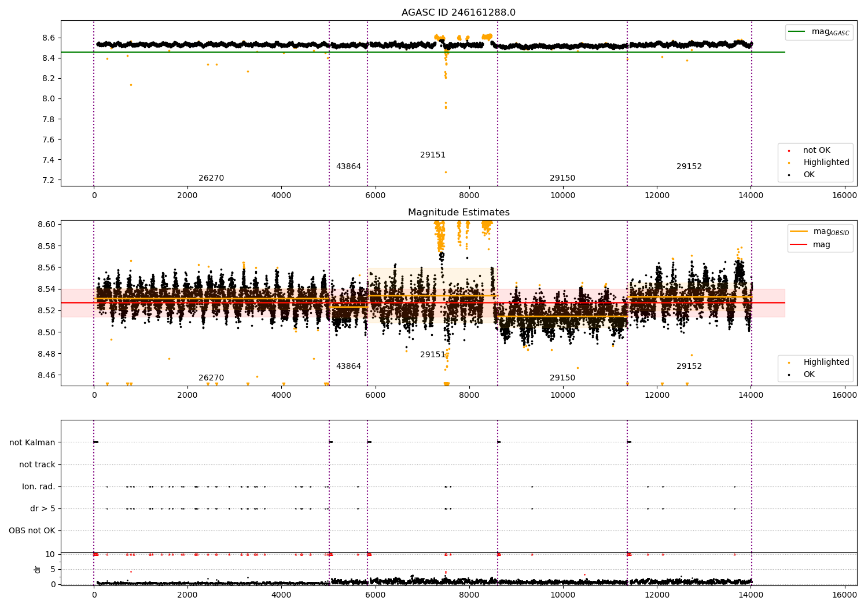Click the 'Magnitude Estimates' plot title
Screen dimensions: 868x608
point(459,213)
